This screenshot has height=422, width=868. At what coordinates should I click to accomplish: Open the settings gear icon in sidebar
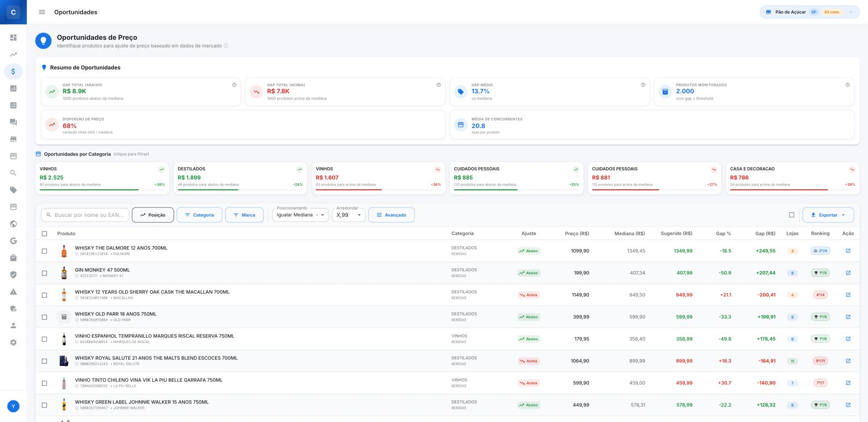tap(14, 342)
